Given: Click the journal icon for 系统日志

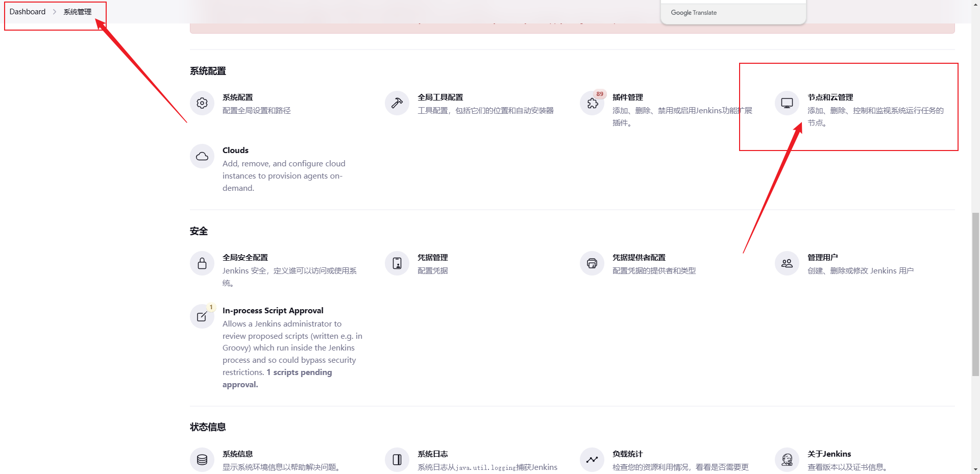Looking at the screenshot, I should click(397, 460).
